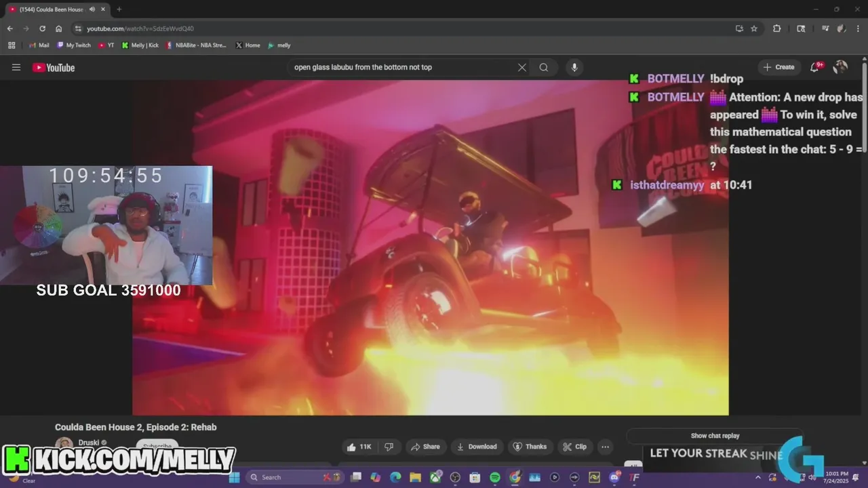
Task: Bookmark this page with the star icon
Action: pos(754,28)
